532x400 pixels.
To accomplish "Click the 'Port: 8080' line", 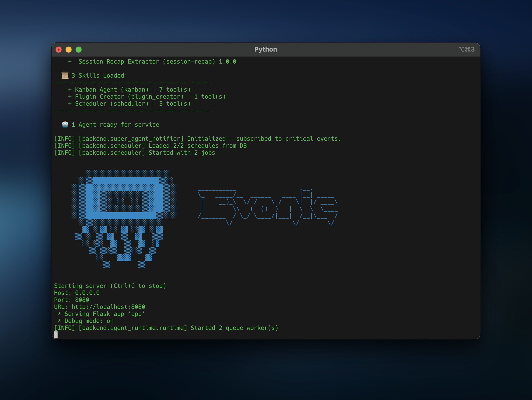I will tap(72, 300).
